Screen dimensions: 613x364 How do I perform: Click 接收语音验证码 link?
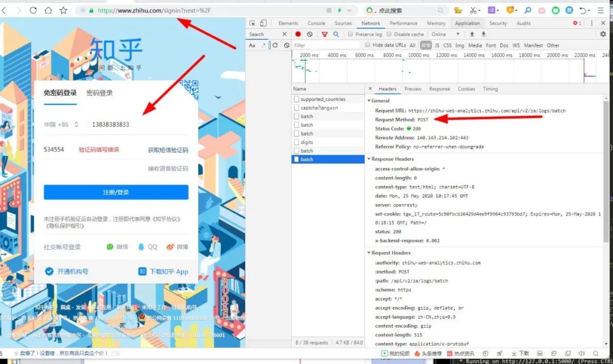point(167,169)
